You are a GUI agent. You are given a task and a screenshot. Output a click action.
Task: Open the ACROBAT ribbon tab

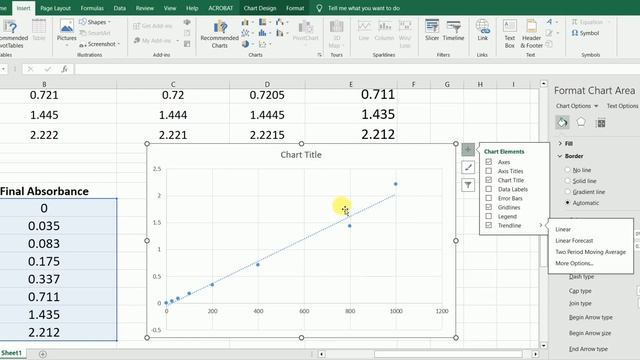click(x=220, y=8)
